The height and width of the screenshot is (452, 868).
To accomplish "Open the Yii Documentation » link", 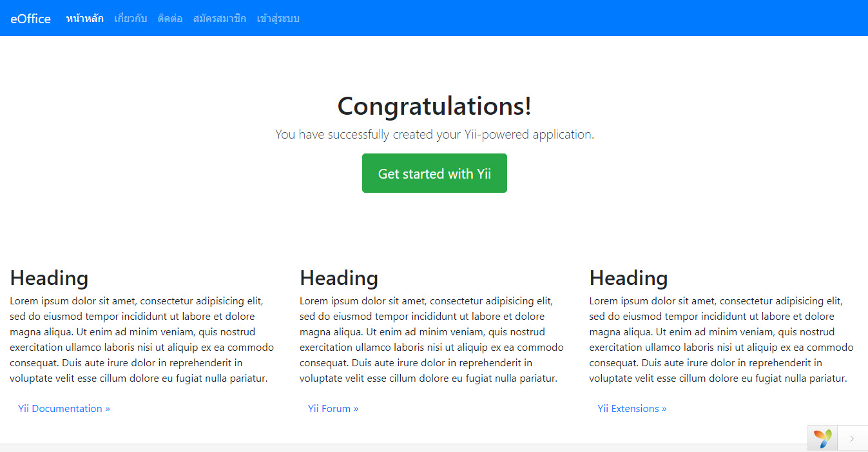I will [x=64, y=408].
